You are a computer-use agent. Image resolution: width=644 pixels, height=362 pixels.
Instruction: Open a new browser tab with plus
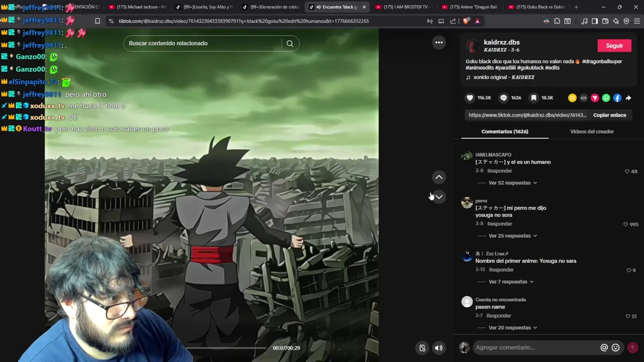click(576, 7)
